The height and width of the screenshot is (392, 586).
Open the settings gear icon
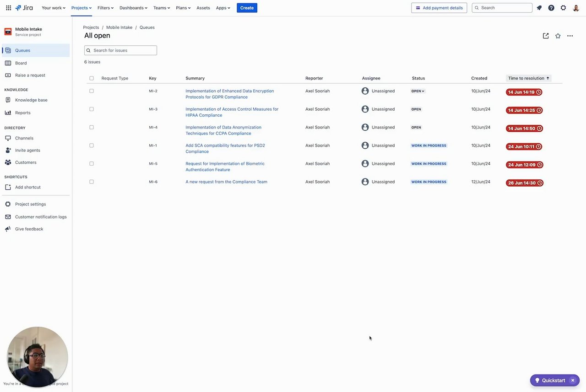[x=563, y=8]
